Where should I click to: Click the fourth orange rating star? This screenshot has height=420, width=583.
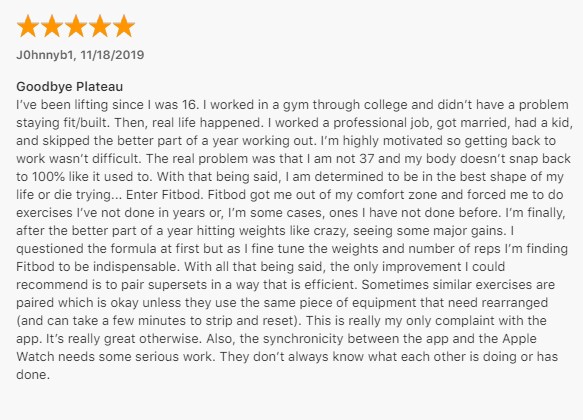(x=100, y=26)
